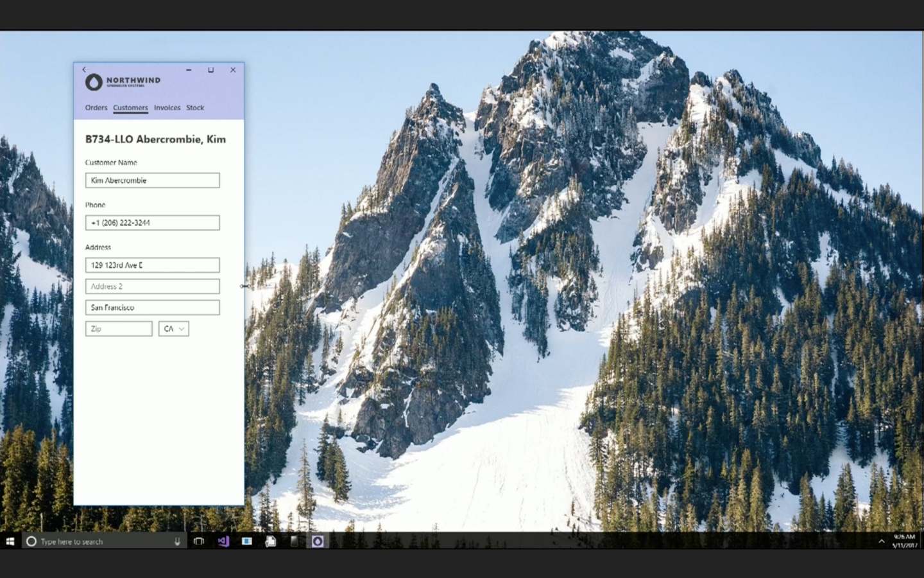Launch Visual Studio from the taskbar
Screen dimensions: 924x578
tap(223, 541)
